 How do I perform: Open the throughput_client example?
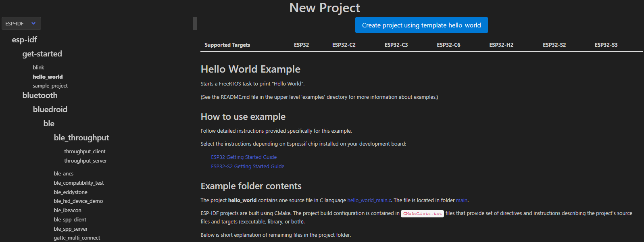coord(85,151)
